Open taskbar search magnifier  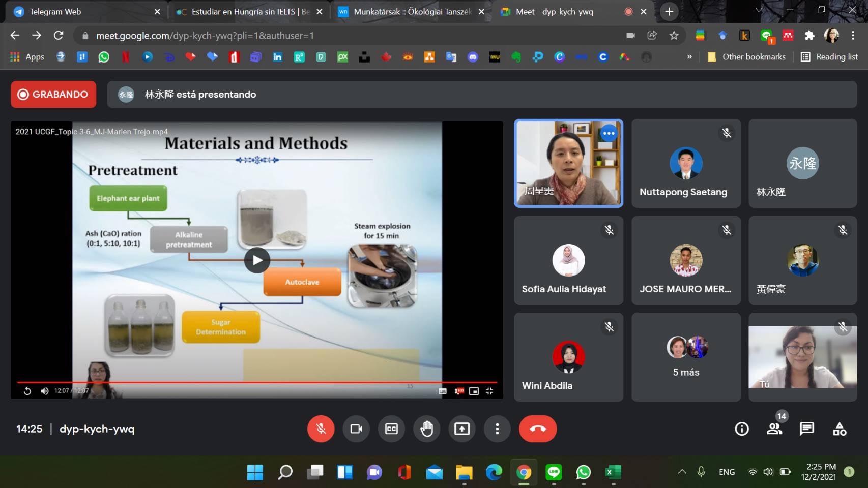click(285, 472)
